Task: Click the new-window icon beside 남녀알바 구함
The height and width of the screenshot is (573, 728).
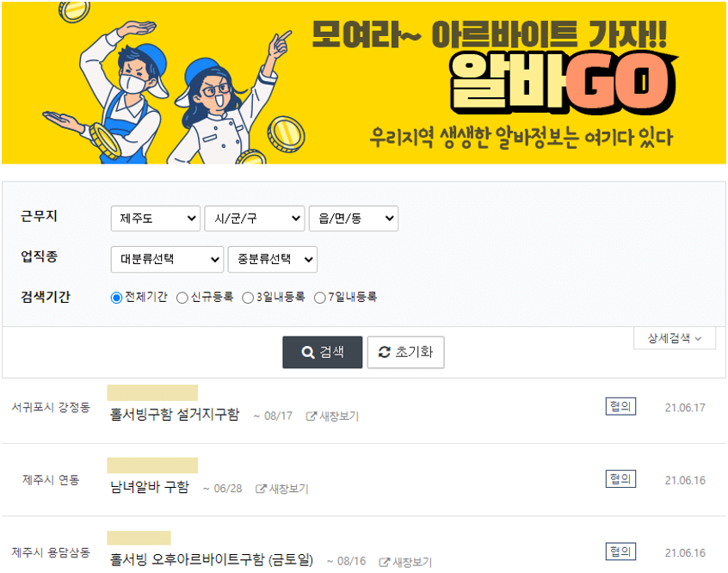Action: (x=259, y=488)
